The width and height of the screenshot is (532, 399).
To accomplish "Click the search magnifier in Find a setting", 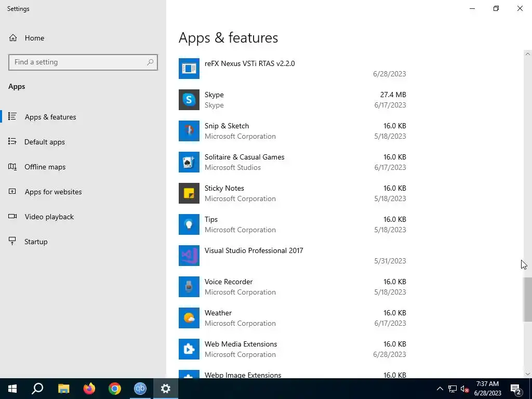I will [150, 62].
